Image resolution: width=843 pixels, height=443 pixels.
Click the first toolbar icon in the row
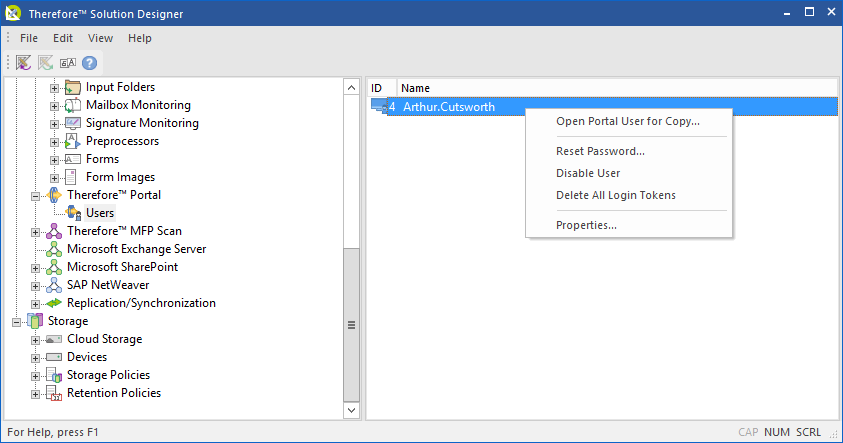coord(24,62)
